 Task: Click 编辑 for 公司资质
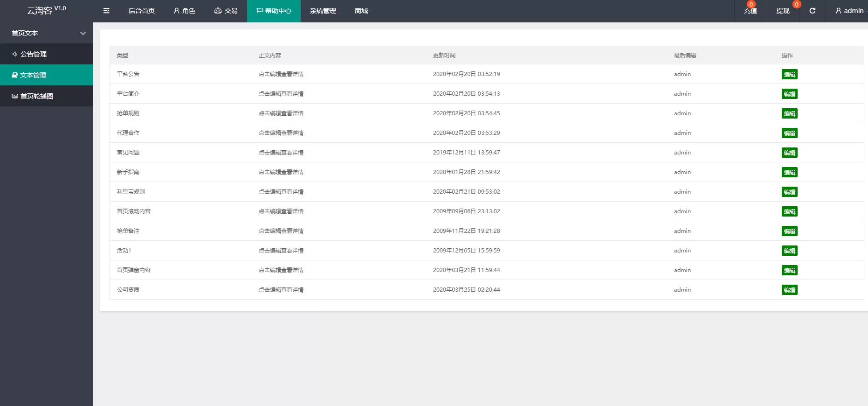pos(789,290)
